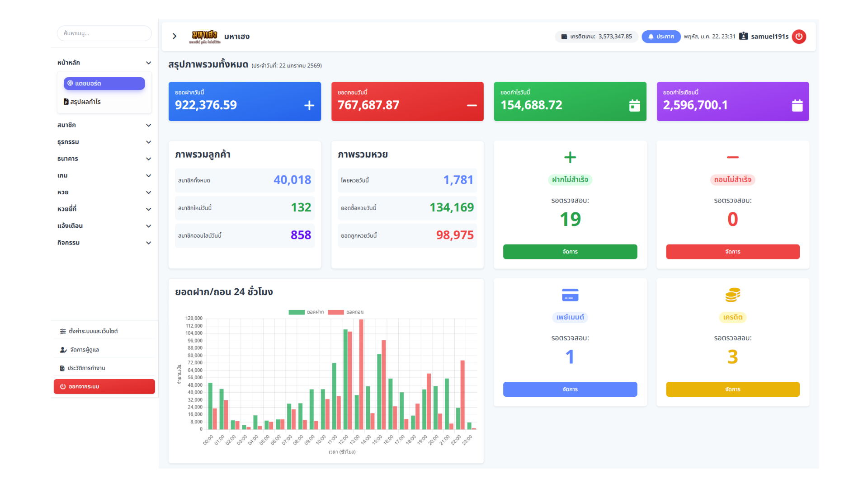Expand sidebar with the chevron arrow icon
Viewport: 868px width, 488px height.
click(x=175, y=36)
